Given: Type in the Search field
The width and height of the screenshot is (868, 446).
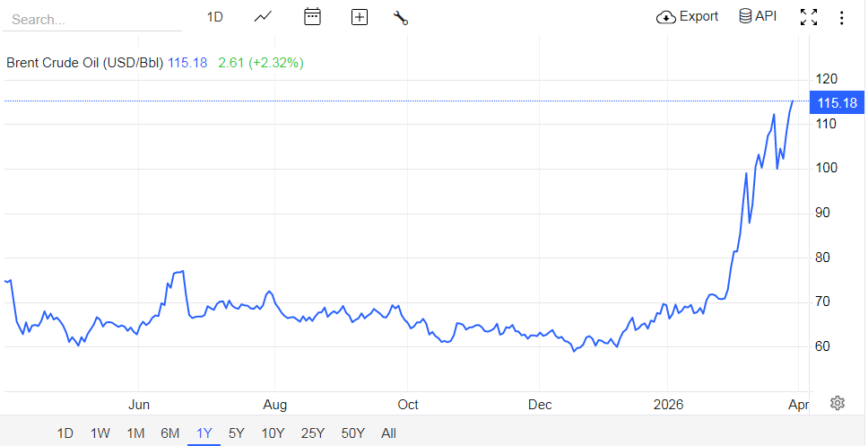Looking at the screenshot, I should pyautogui.click(x=90, y=19).
